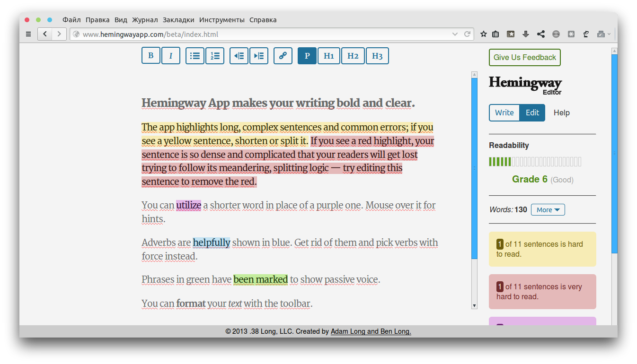Open the browser hamburger menu

(x=28, y=34)
